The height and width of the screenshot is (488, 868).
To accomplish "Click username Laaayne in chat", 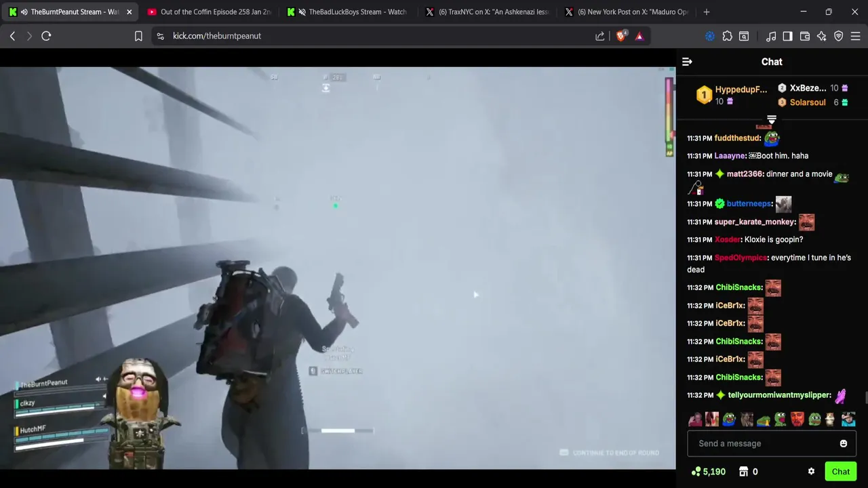I will tap(730, 156).
